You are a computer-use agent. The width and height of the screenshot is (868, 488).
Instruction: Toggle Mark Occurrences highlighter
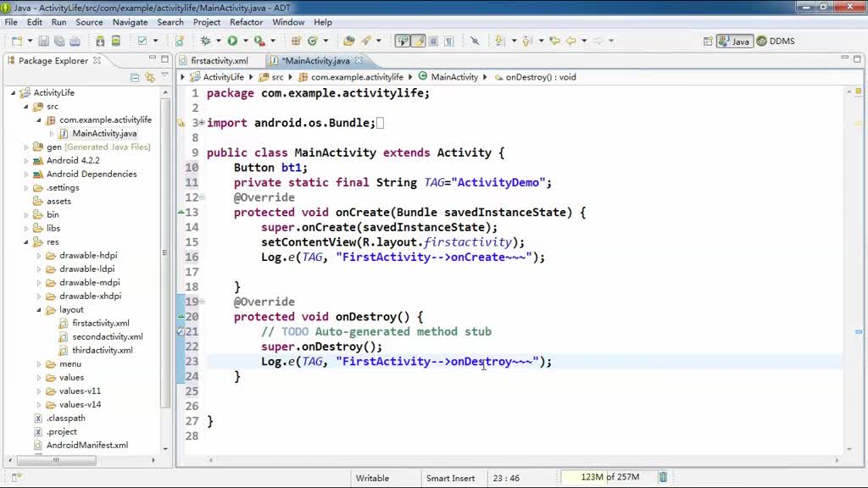pos(418,41)
